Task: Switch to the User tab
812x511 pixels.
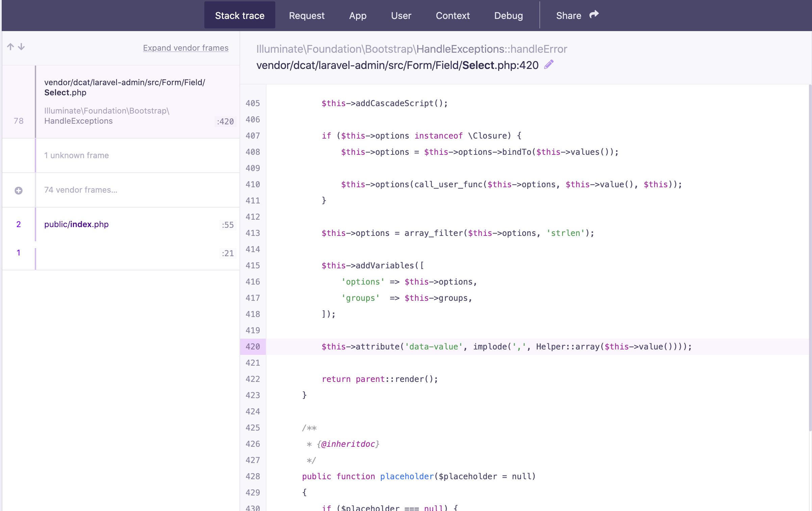Action: [401, 16]
